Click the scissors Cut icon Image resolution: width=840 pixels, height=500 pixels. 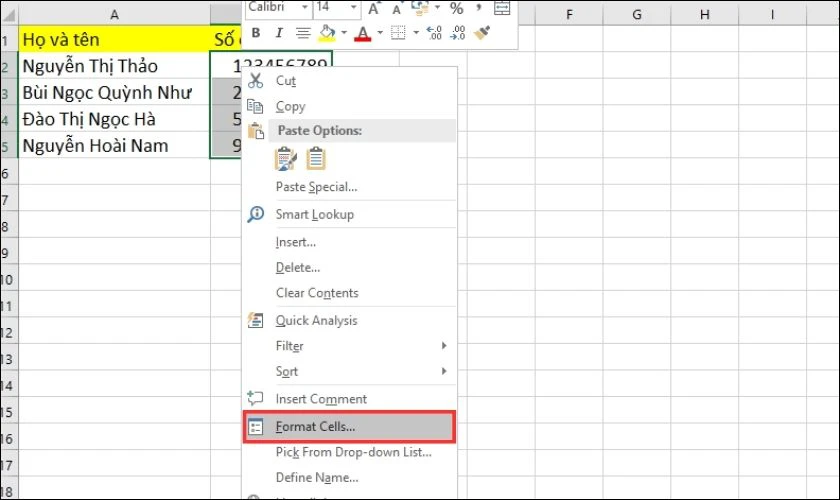[x=256, y=80]
